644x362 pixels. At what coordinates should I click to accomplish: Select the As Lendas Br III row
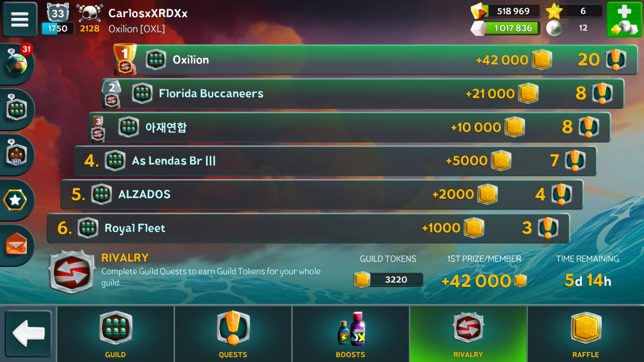(336, 161)
